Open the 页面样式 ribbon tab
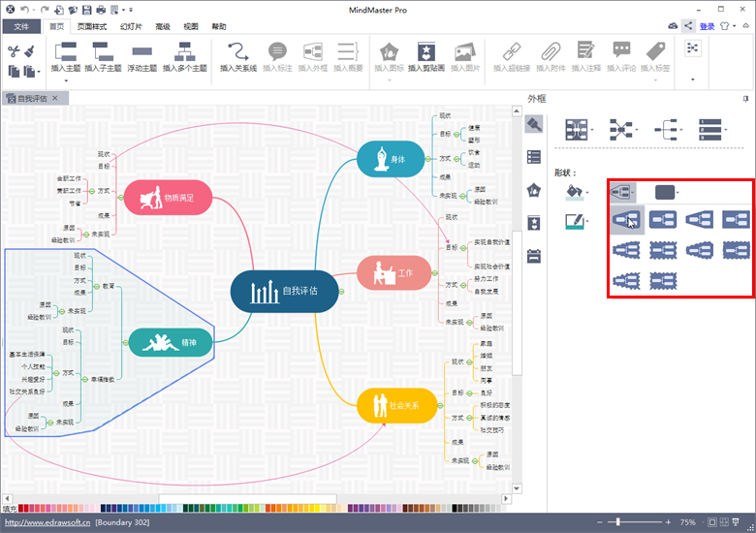Image resolution: width=756 pixels, height=533 pixels. [93, 26]
